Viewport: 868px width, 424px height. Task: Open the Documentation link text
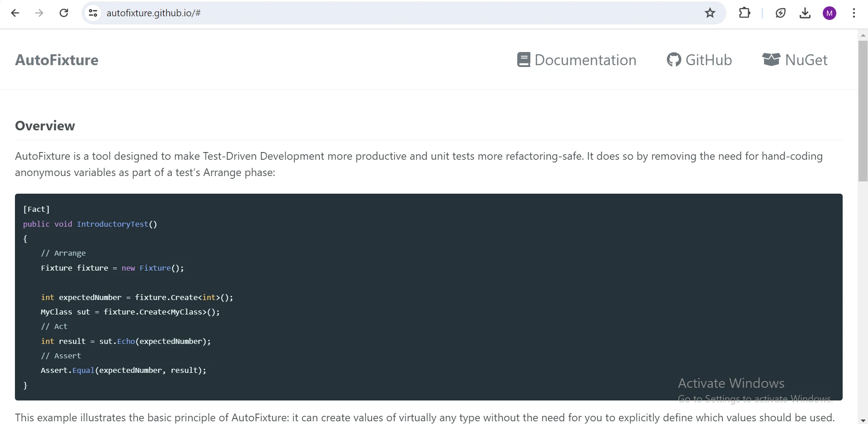585,60
